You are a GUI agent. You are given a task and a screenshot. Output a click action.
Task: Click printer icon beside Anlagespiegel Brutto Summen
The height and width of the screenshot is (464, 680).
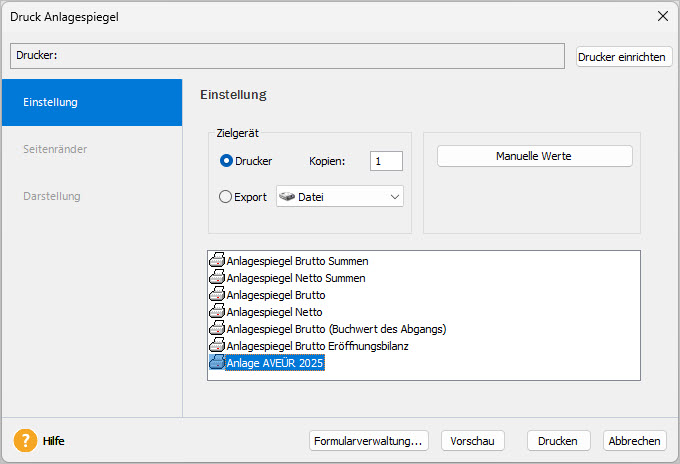click(x=216, y=261)
